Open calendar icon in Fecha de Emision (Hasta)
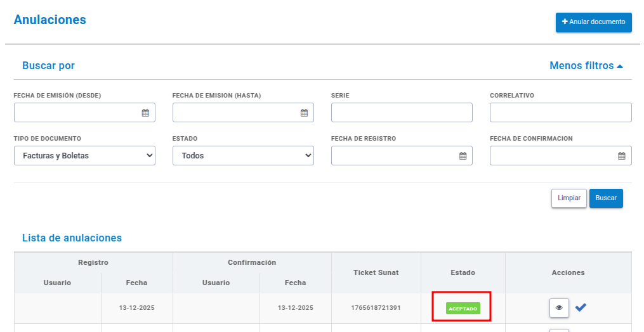 pos(304,113)
